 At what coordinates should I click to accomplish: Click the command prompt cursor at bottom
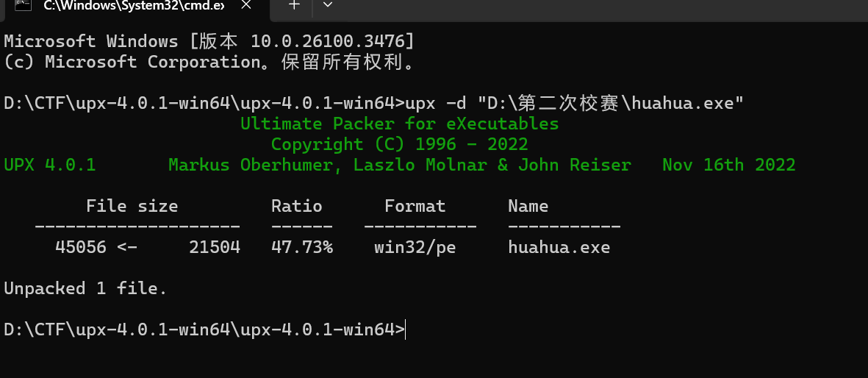(405, 329)
